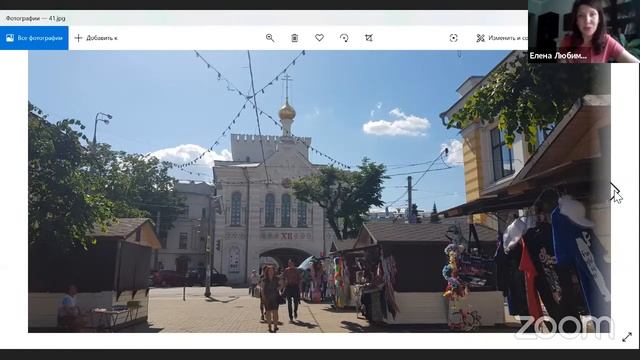Screen dimensions: 640x360
Task: Rotate the photo with the rotate icon
Action: coord(344,38)
